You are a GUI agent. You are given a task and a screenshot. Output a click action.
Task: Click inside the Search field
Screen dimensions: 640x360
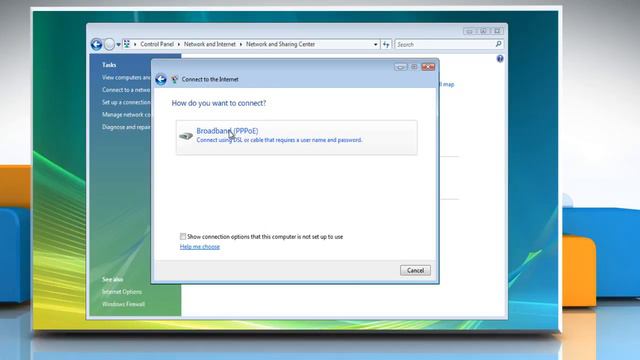tap(444, 44)
